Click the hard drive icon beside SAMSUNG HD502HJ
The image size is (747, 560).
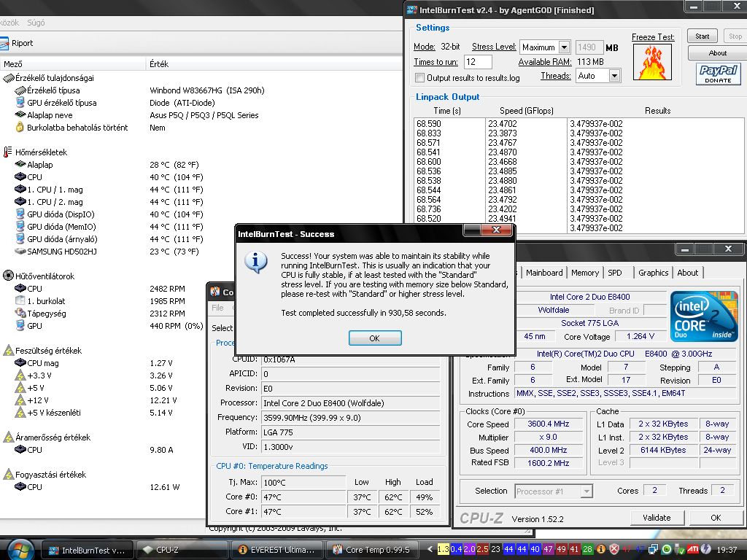[20, 251]
